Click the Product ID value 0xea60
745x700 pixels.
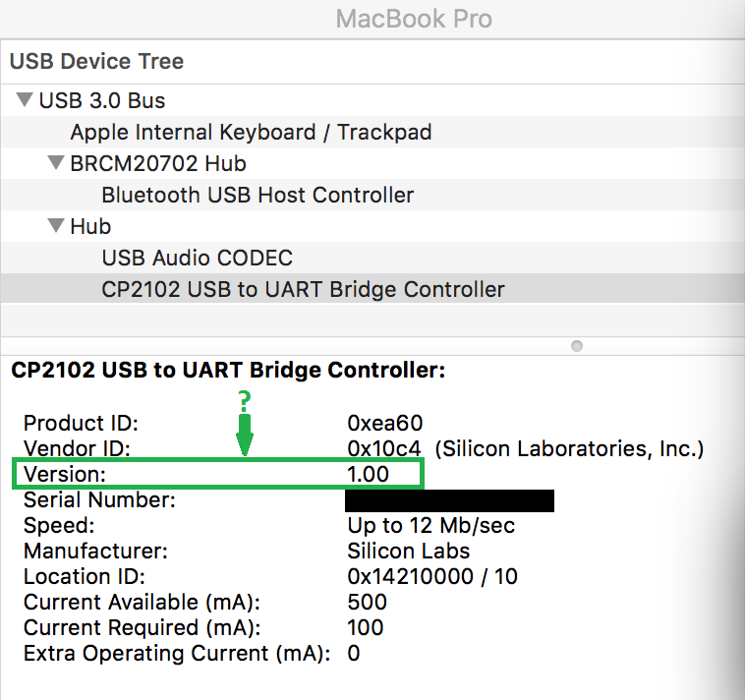[x=385, y=424]
